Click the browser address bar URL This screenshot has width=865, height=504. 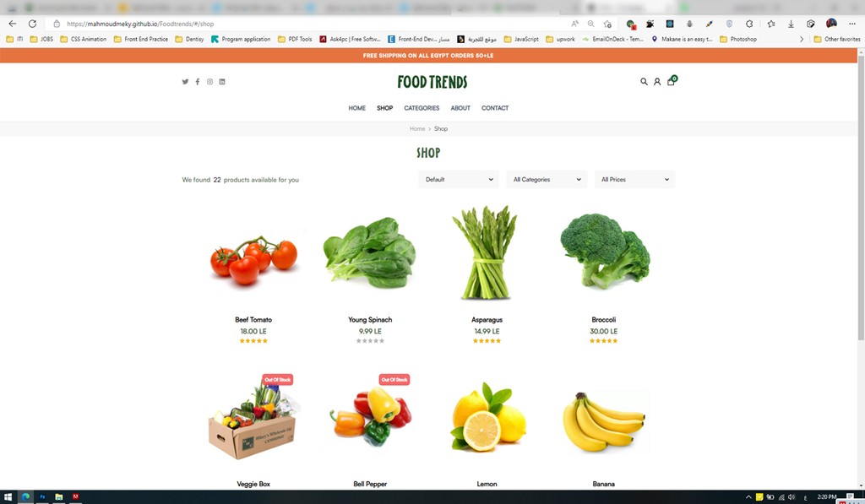point(140,24)
